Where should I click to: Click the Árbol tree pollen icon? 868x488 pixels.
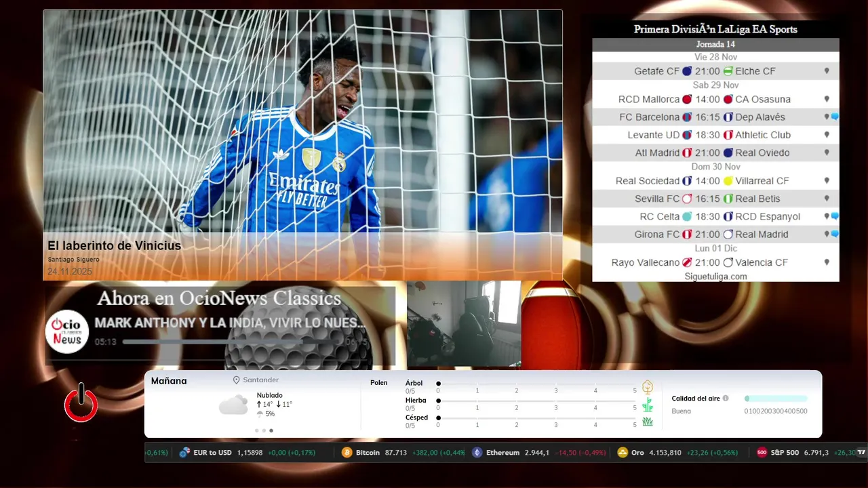(x=648, y=387)
